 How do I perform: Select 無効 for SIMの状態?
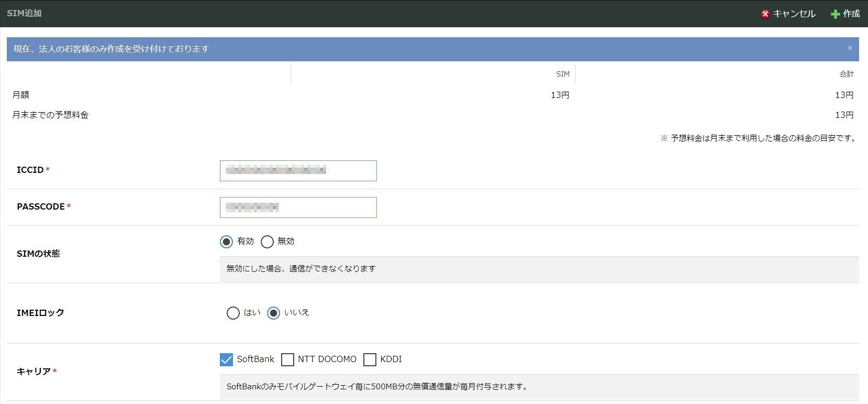click(x=267, y=242)
